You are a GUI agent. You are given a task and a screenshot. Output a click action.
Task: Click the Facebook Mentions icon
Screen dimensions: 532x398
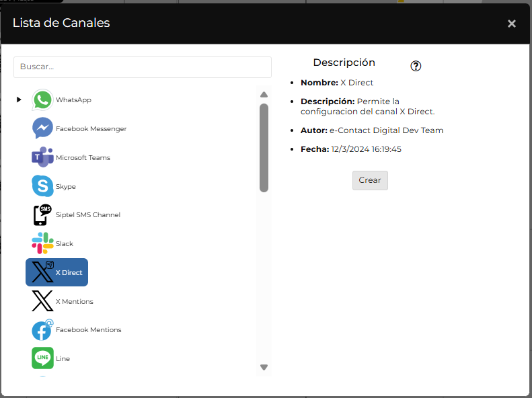coord(42,329)
